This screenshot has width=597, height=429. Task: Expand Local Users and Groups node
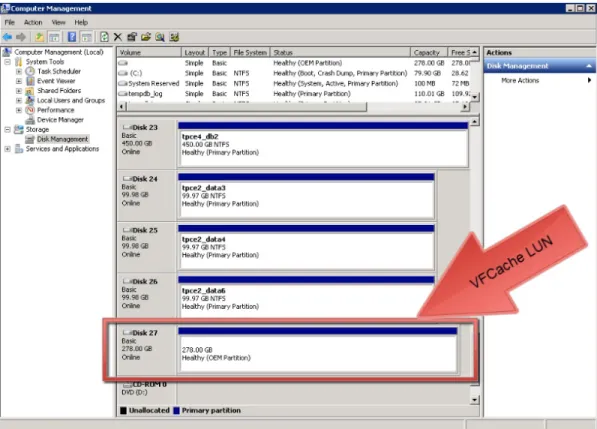pos(19,100)
